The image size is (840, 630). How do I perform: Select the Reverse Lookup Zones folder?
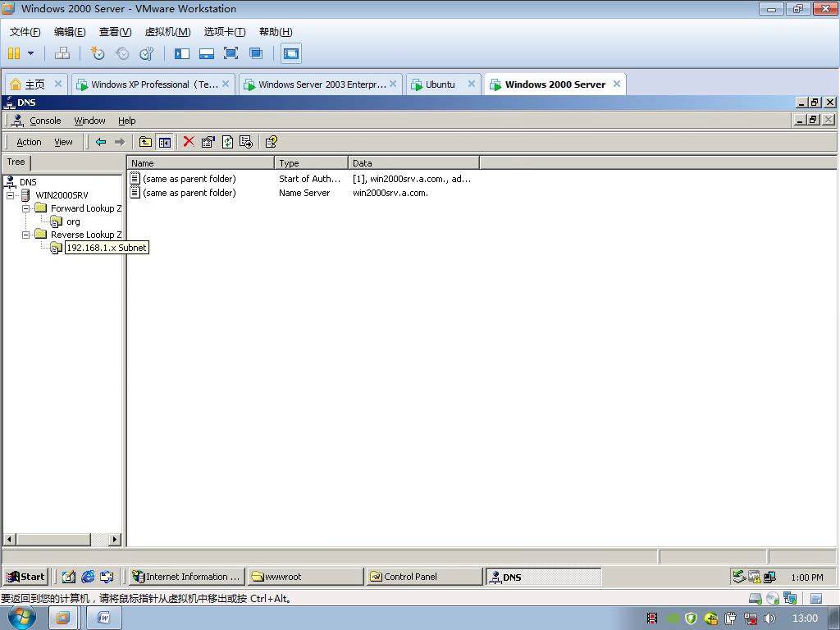pos(85,235)
